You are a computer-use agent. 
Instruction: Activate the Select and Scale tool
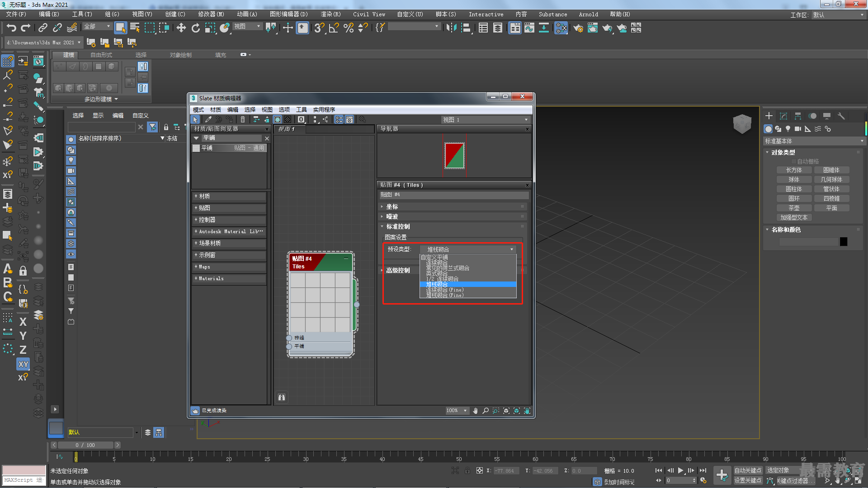(210, 28)
